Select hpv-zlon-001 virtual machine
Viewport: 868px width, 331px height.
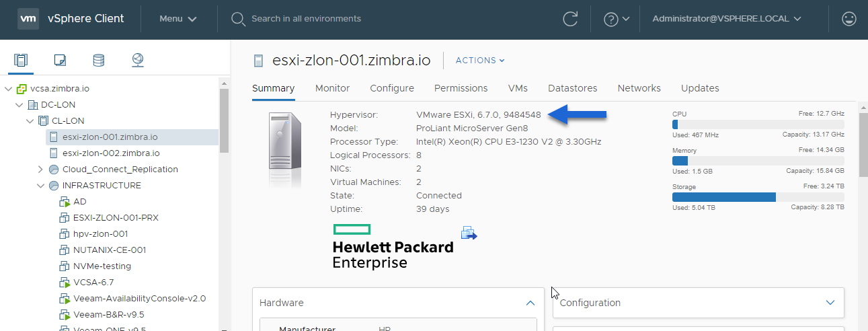[100, 234]
